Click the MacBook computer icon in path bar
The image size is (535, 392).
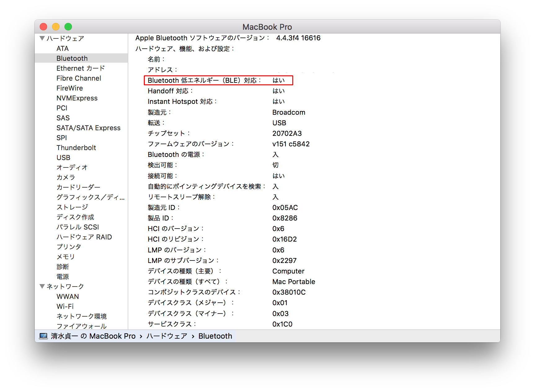click(43, 336)
